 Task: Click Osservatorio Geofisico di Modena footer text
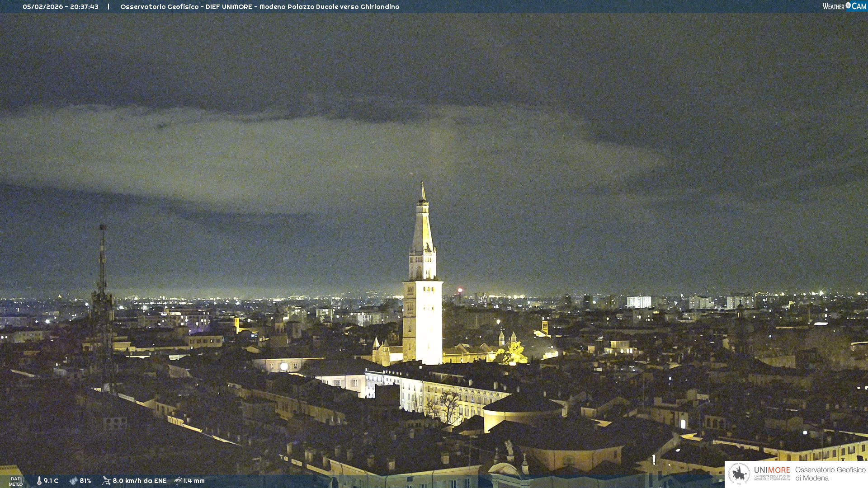click(x=830, y=474)
